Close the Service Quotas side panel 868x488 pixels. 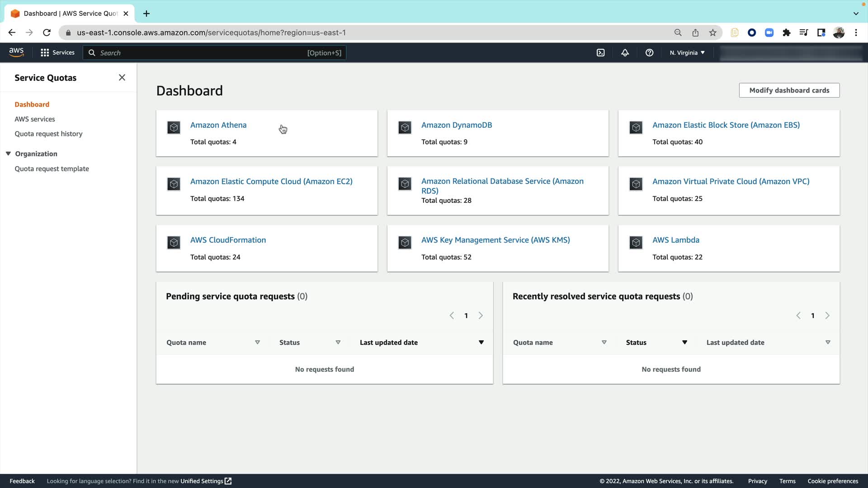pyautogui.click(x=122, y=78)
